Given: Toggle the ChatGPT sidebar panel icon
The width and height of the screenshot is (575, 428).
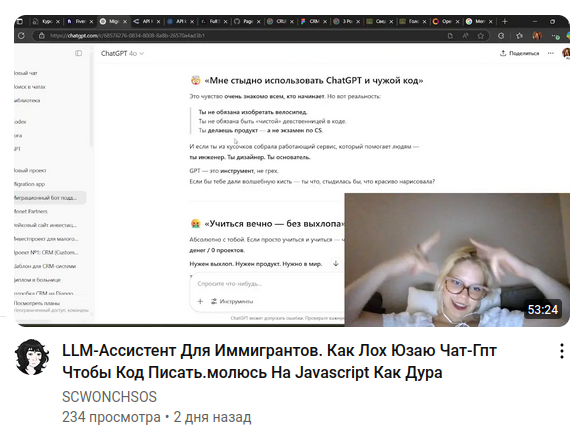Looking at the screenshot, I should tap(78, 53).
